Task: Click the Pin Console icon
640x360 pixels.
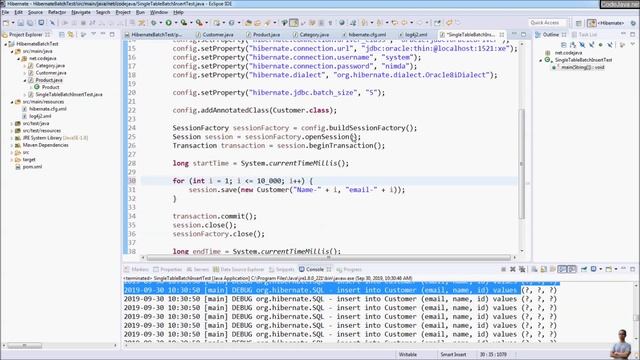Action: (x=584, y=269)
